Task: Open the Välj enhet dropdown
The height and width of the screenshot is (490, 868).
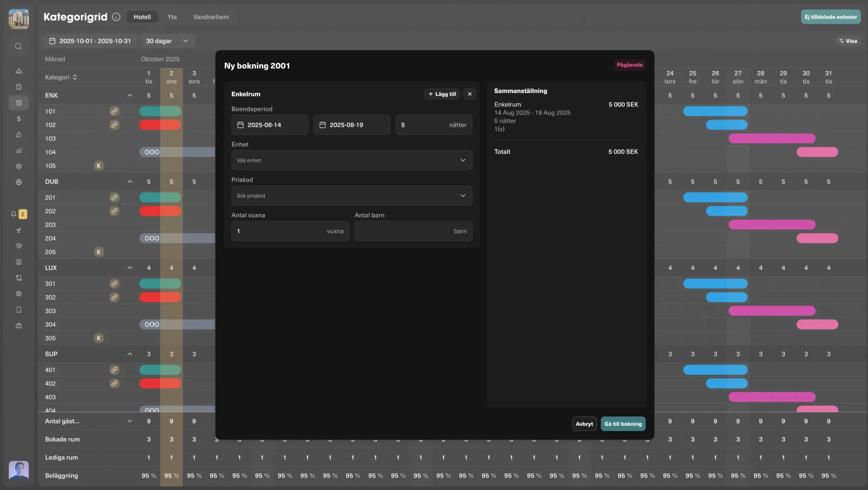Action: 352,160
